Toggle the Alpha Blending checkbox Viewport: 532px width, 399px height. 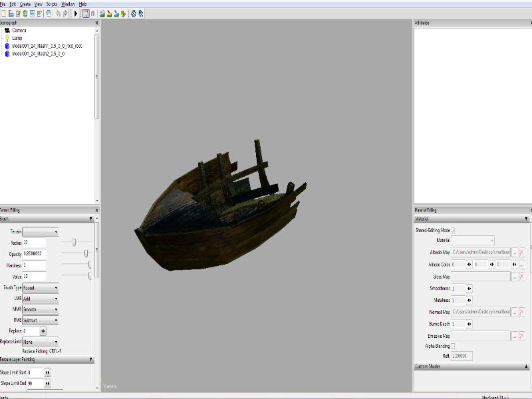(x=454, y=346)
